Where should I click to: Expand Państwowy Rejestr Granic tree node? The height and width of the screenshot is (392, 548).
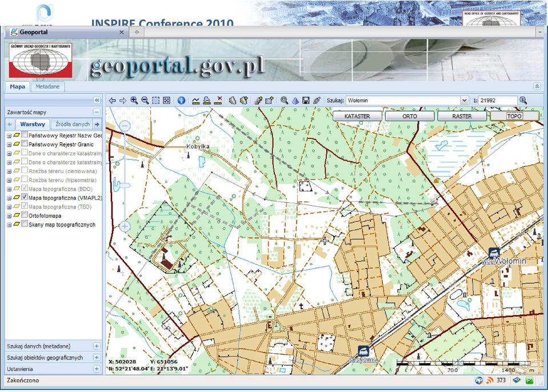pos(9,145)
